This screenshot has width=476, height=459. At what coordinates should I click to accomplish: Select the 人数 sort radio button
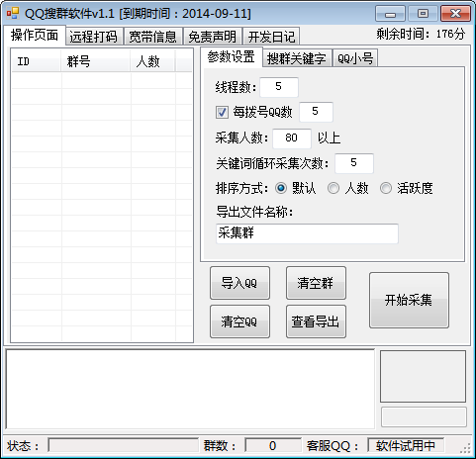coord(333,188)
